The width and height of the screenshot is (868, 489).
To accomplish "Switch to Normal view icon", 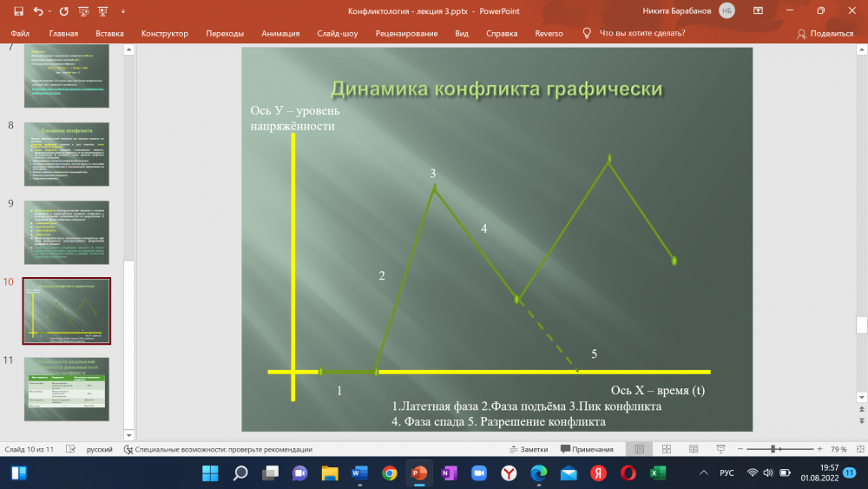I will pos(640,449).
